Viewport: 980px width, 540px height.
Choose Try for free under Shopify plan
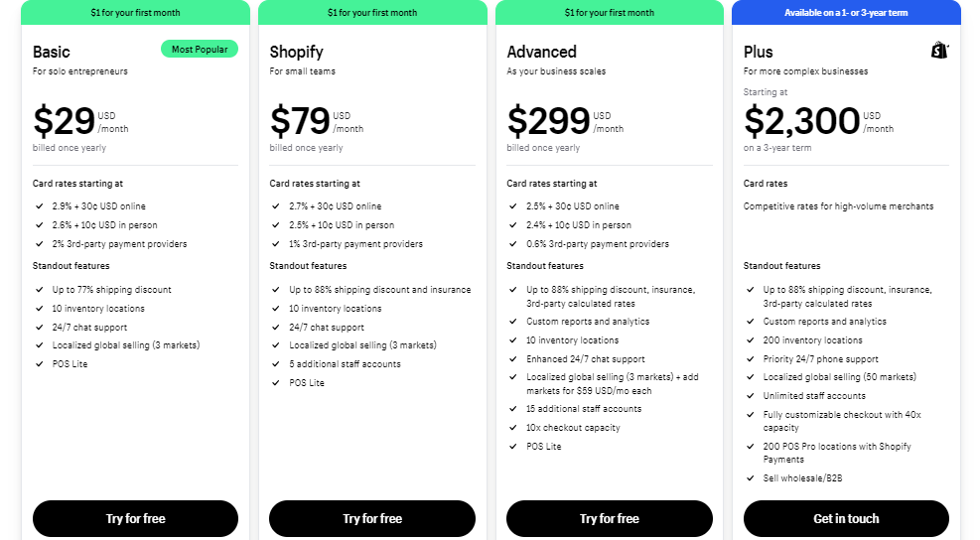372,519
